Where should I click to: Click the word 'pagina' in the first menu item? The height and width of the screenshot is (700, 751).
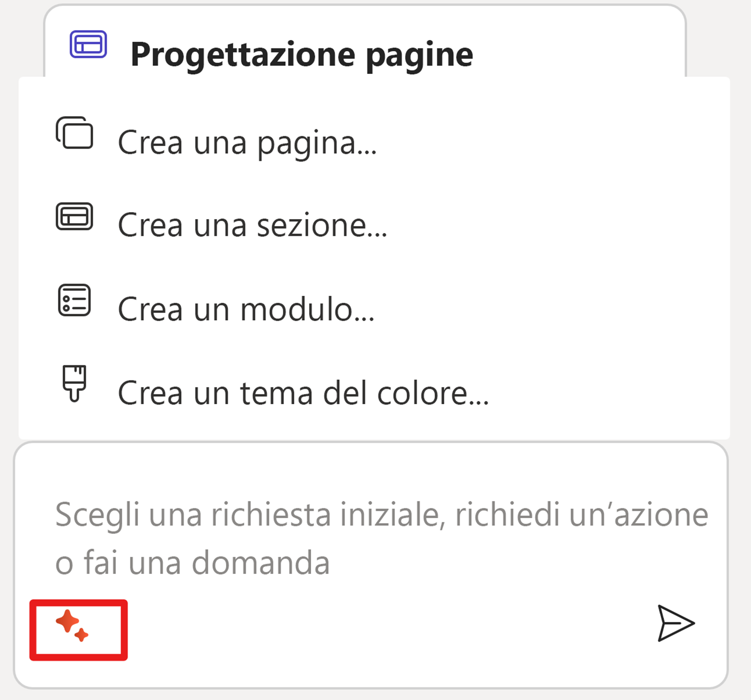click(x=306, y=144)
